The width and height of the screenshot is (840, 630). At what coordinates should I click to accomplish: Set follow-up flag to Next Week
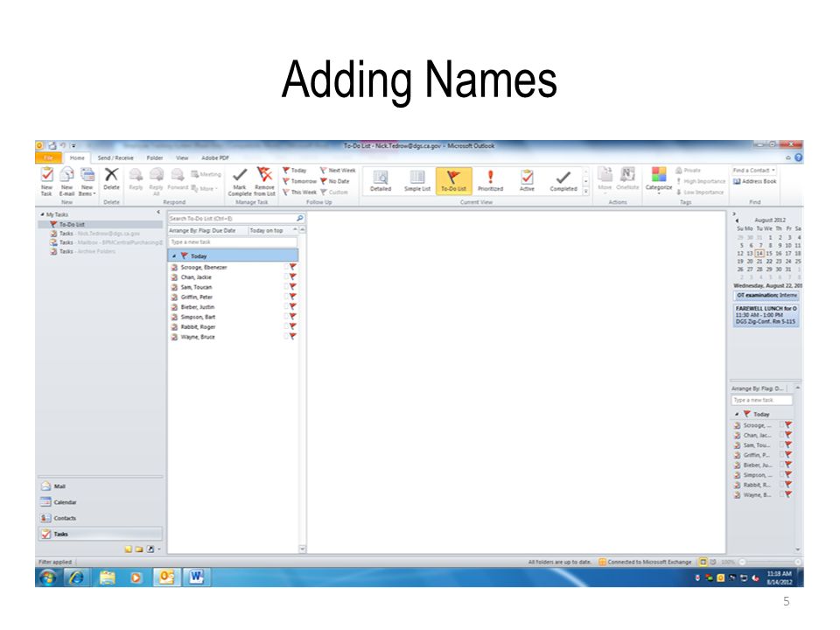[338, 171]
